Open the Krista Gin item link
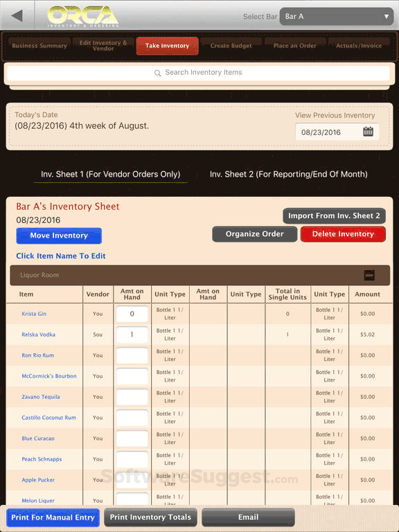 pyautogui.click(x=34, y=314)
